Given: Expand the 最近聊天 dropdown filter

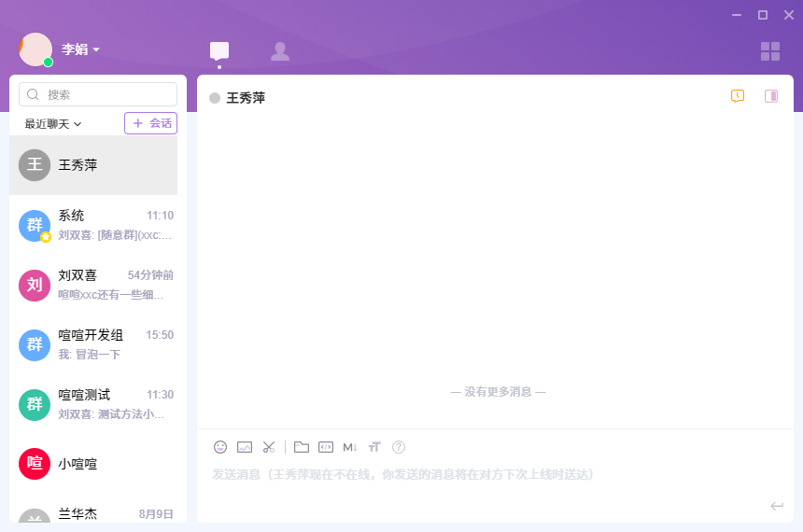Looking at the screenshot, I should coord(53,123).
